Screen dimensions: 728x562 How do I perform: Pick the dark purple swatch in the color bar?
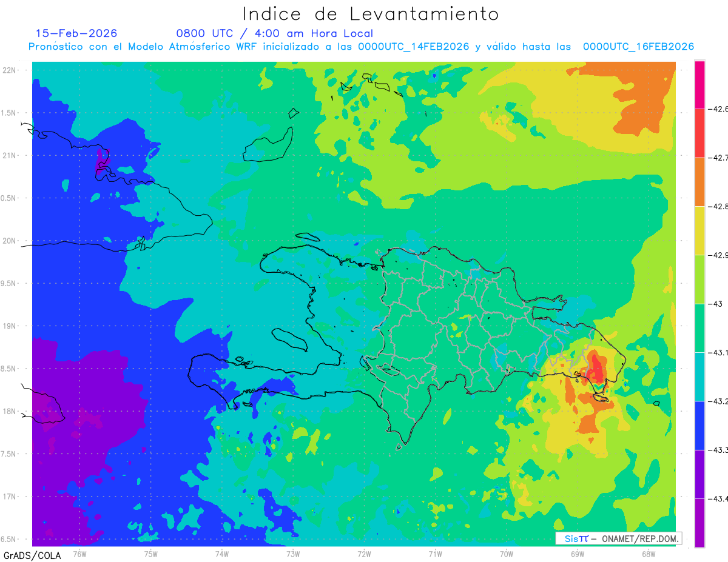[699, 474]
